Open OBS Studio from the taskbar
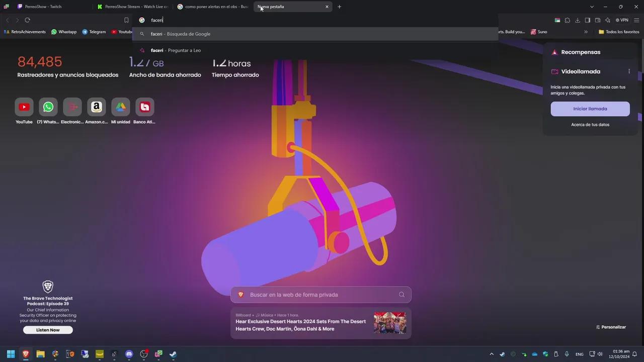The image size is (644, 362). [x=144, y=354]
